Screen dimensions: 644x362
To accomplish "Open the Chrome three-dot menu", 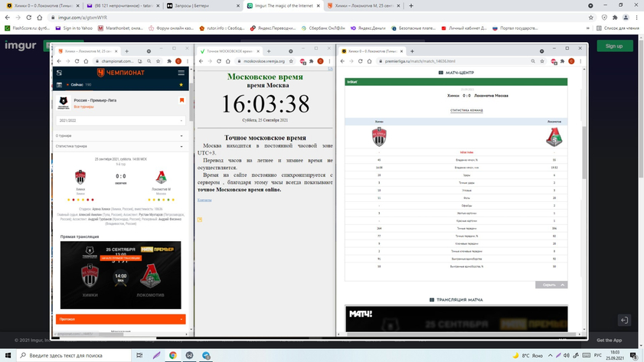I will pyautogui.click(x=636, y=18).
